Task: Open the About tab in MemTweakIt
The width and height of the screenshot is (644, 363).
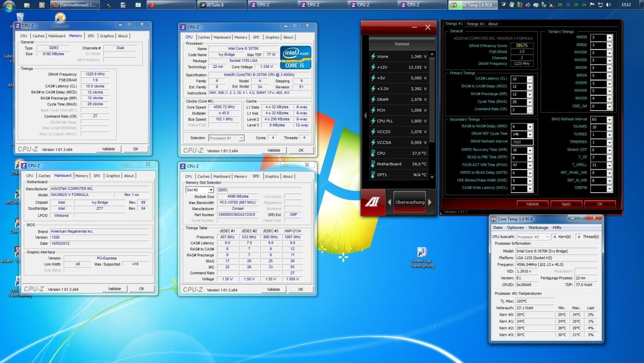Action: (x=493, y=24)
